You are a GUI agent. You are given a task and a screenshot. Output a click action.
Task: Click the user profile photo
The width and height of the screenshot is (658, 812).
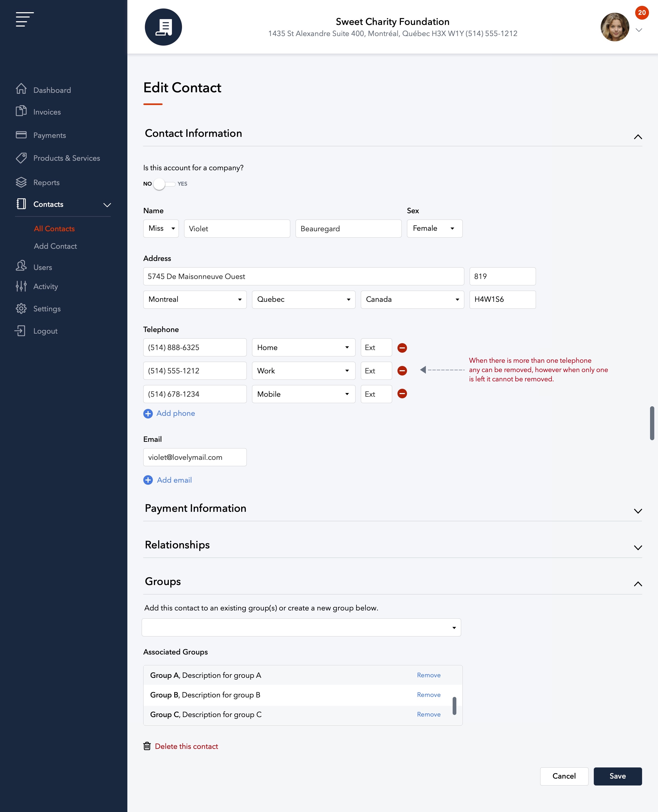615,27
